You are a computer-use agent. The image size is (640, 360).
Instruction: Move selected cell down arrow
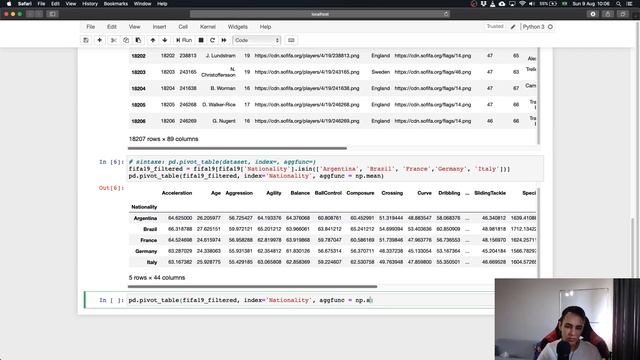165,40
